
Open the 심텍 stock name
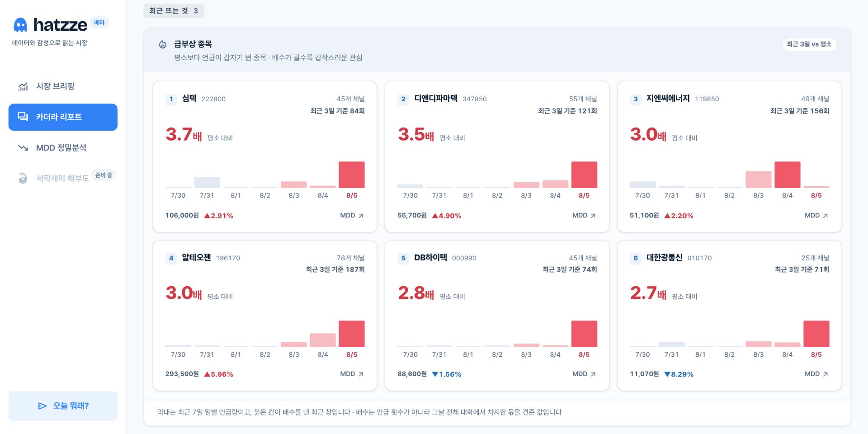[189, 99]
